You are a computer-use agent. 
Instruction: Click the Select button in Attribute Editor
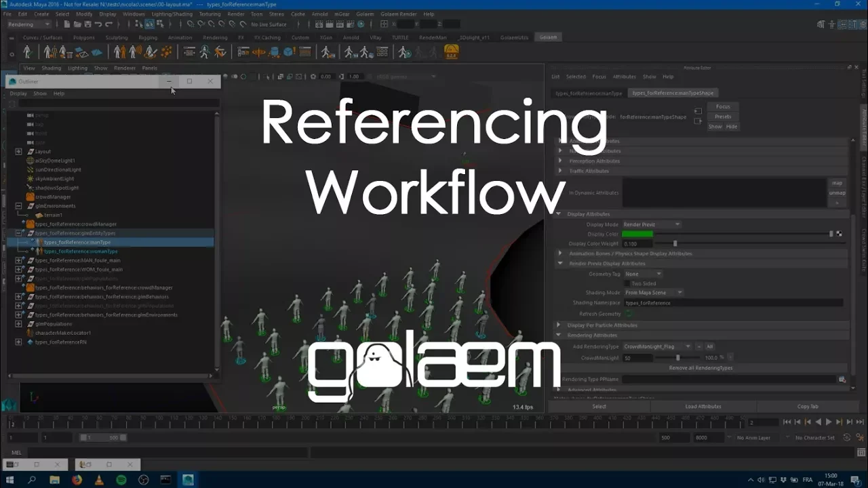coord(599,407)
